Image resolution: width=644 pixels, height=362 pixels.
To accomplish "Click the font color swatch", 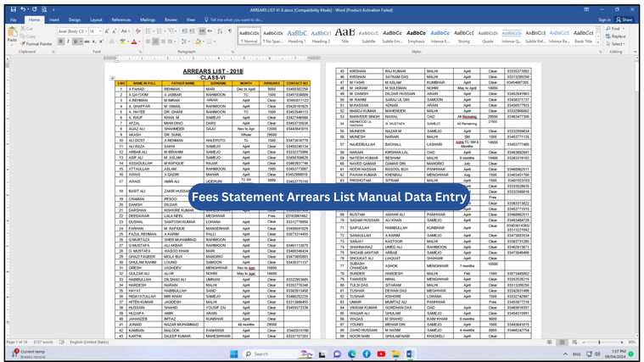I will 135,42.
